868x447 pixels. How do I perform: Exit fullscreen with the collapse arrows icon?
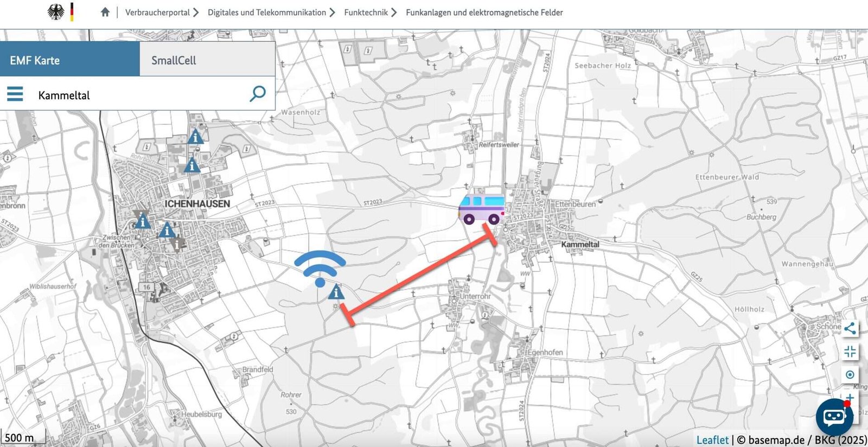(x=850, y=352)
